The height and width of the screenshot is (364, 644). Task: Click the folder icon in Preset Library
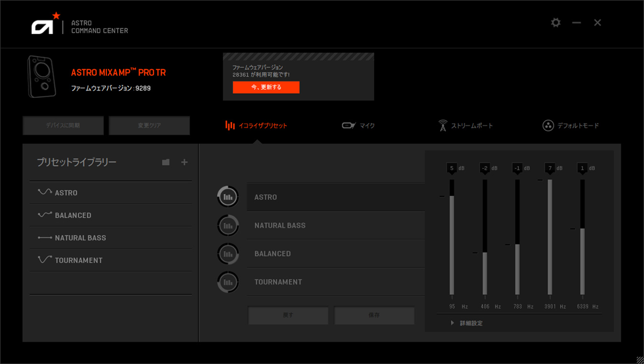click(166, 162)
